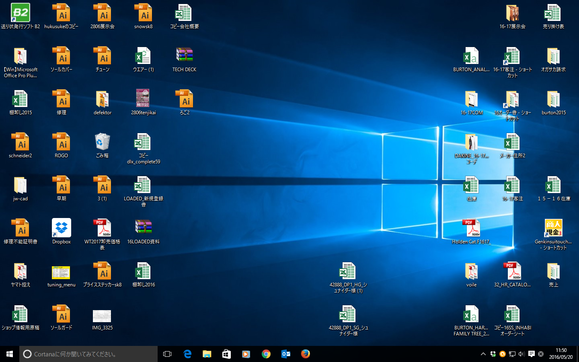Select the snowsk8 Illustrator file

tap(143, 13)
